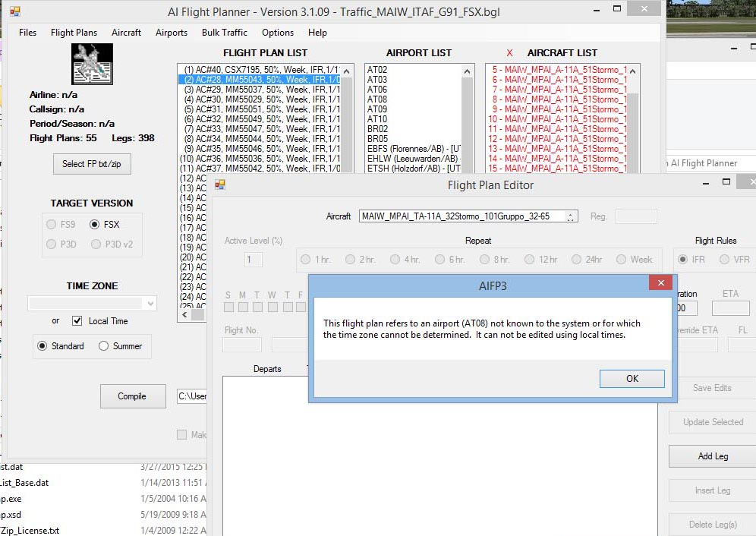Select EHLW (Leeuwarden/AB) in the Airport List
The height and width of the screenshot is (536, 756).
click(x=413, y=159)
